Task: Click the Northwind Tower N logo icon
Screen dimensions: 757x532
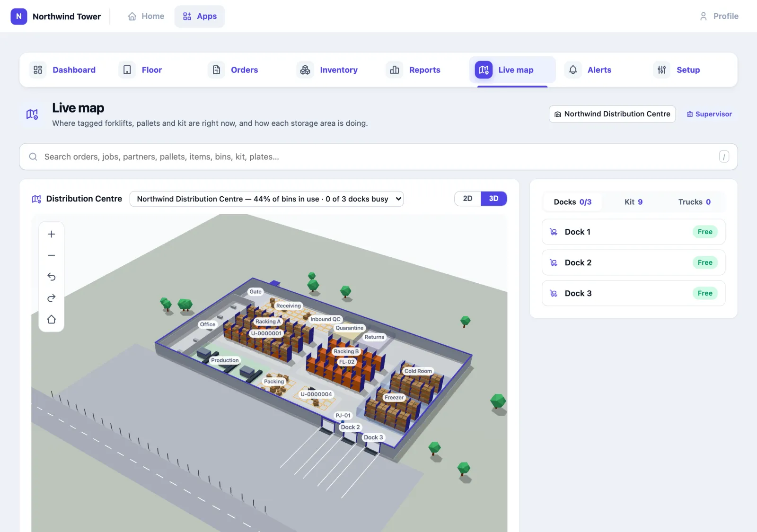Action: (19, 16)
